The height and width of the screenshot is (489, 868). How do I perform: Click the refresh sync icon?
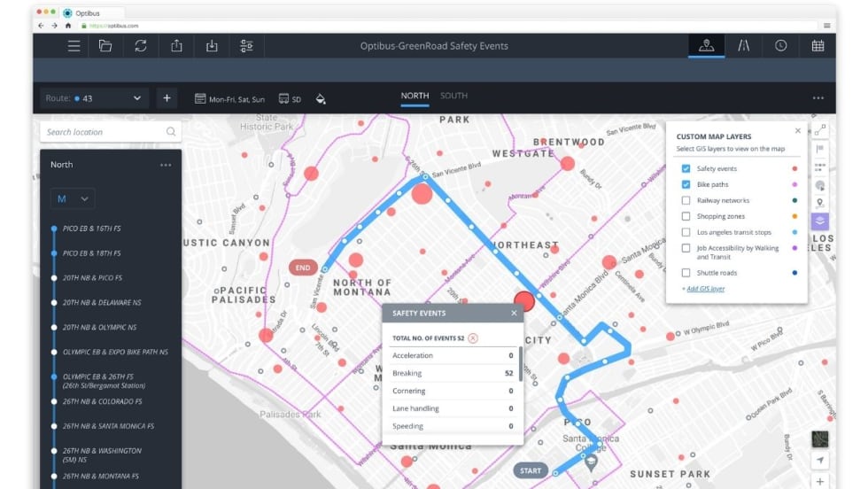click(x=141, y=46)
